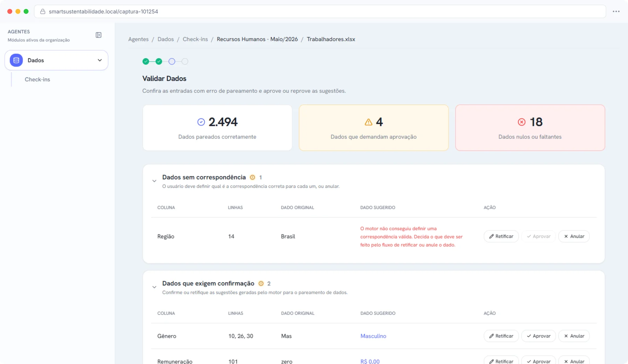Viewport: 628px width, 364px height.
Task: Select Trabalhadores.xlsx breadcrumb
Action: 331,39
